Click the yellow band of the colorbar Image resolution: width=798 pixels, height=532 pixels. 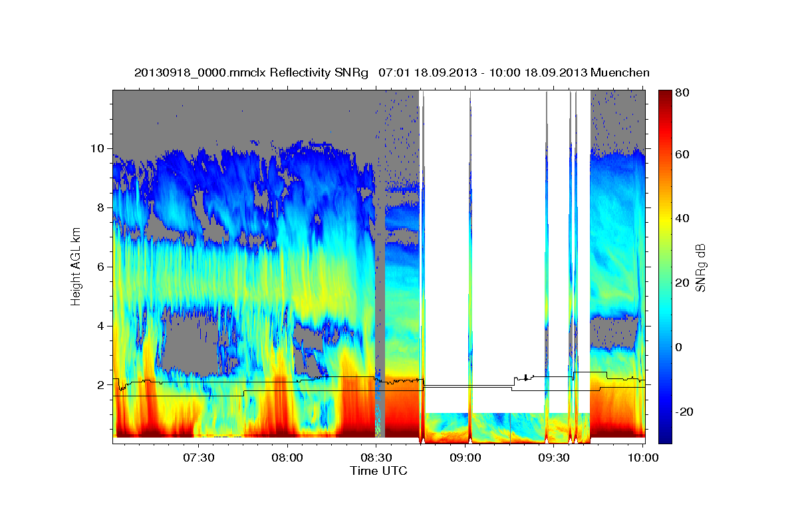coord(665,219)
